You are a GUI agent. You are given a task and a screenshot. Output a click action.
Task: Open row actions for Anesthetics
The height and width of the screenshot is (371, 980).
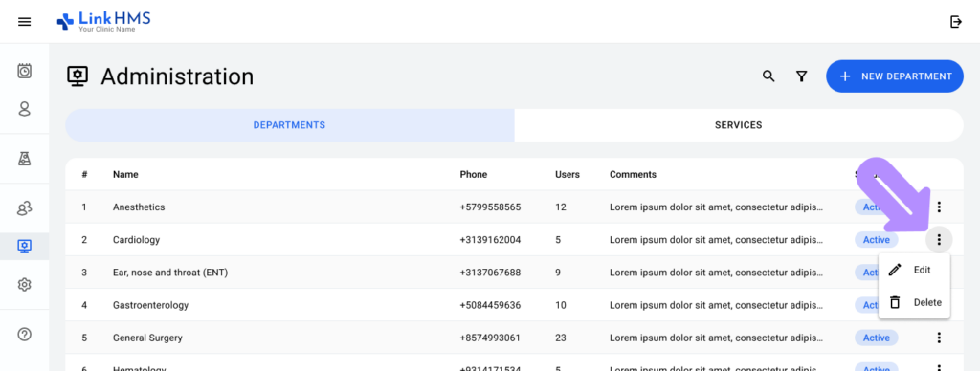coord(939,207)
